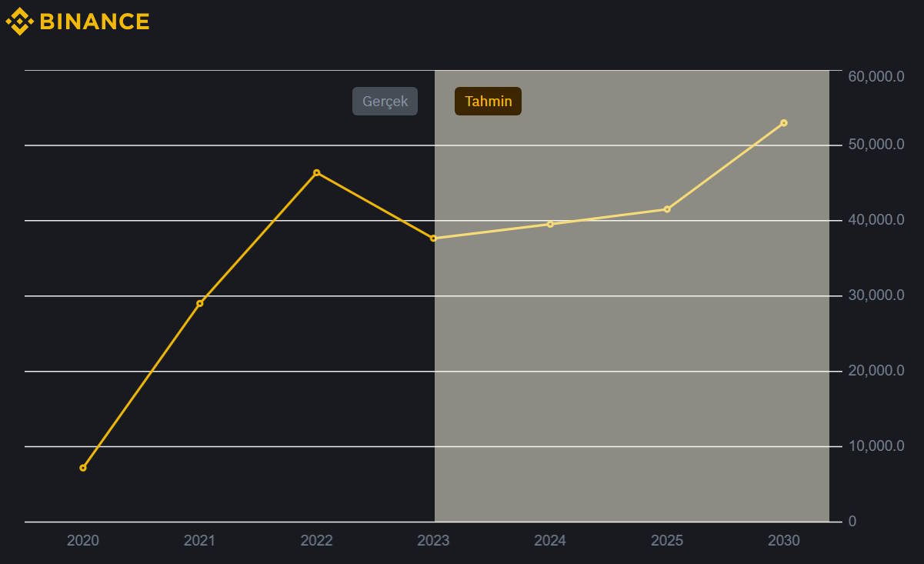The width and height of the screenshot is (924, 564).
Task: Click the 50,000.0 y-axis value
Action: 876,145
